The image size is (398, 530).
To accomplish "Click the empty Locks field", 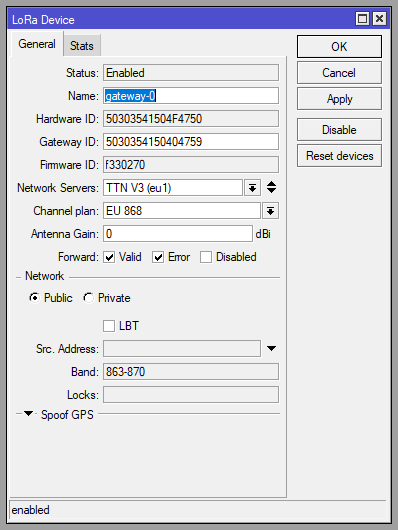I will point(191,395).
